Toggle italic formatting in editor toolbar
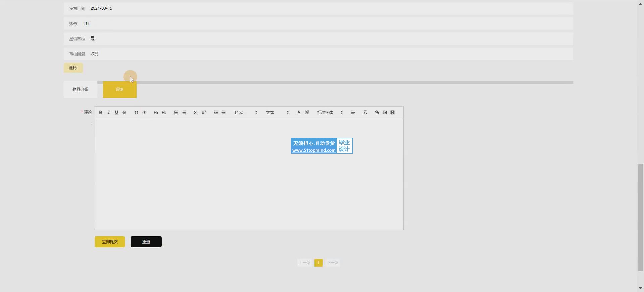Image resolution: width=644 pixels, height=292 pixels. tap(109, 113)
